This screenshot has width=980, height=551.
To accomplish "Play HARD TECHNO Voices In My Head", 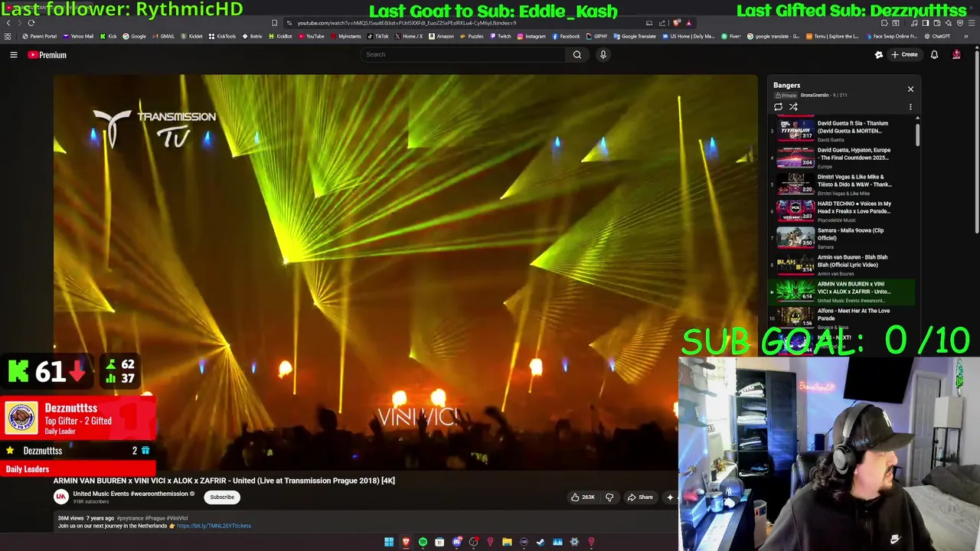I will (x=842, y=211).
